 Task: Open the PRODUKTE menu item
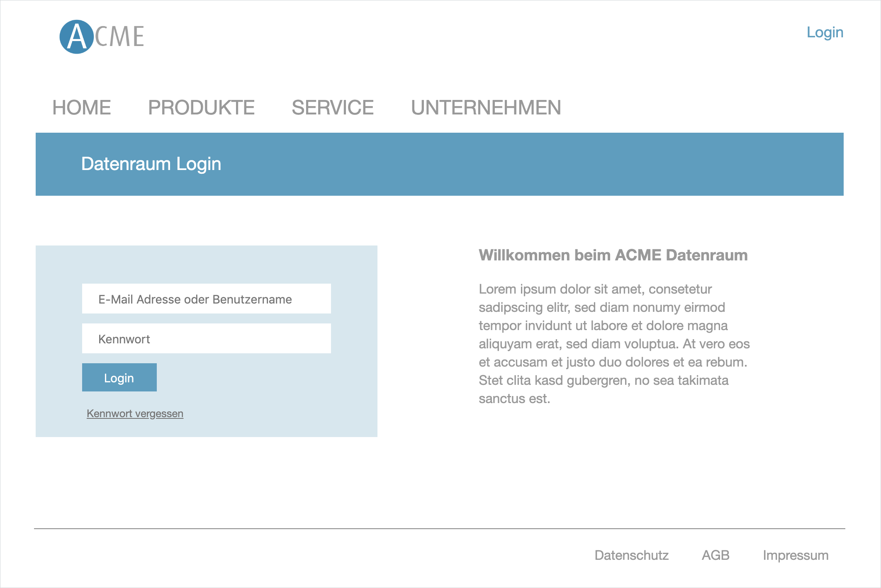pyautogui.click(x=201, y=108)
